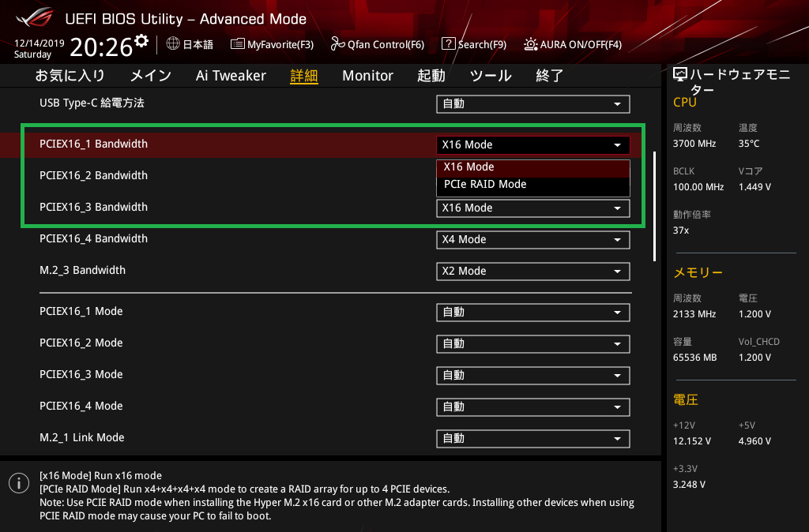Switch language via 日本語 button

(198, 44)
